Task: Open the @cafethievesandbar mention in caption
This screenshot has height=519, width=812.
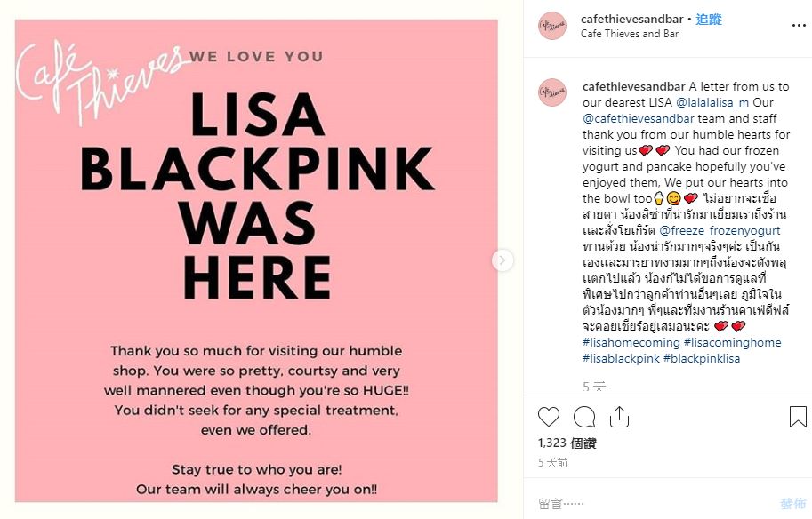Action: point(639,119)
